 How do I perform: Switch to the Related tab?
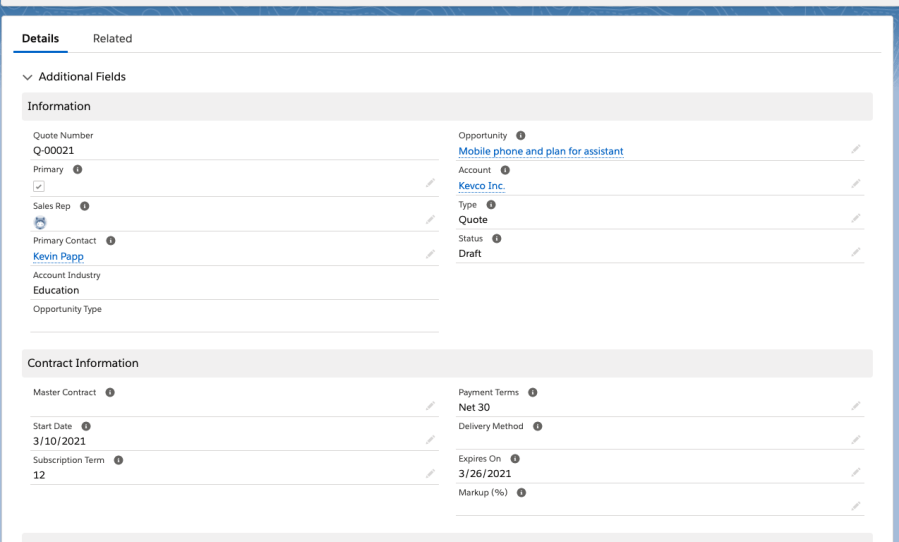point(112,38)
